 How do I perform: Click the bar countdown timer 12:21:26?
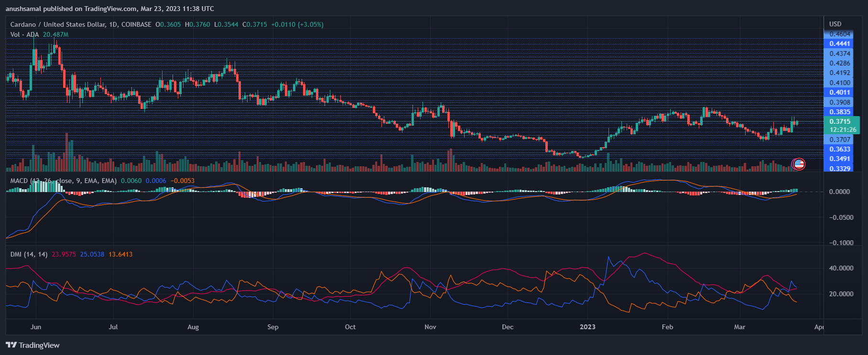click(x=842, y=129)
